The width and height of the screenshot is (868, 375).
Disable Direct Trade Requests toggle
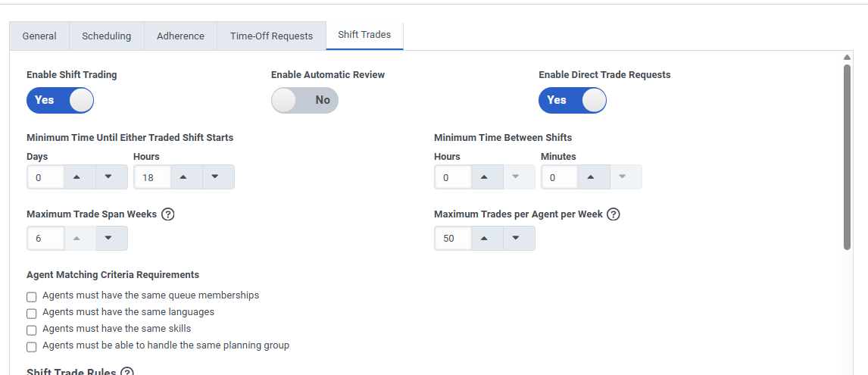572,100
